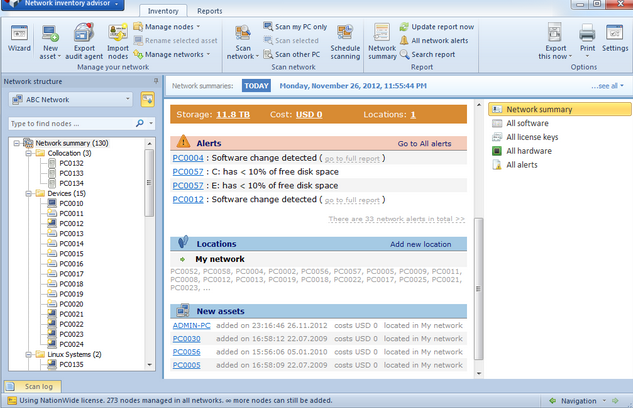633x408 pixels.
Task: Open Network inventory advisor application menu
Action: pyautogui.click(x=63, y=4)
